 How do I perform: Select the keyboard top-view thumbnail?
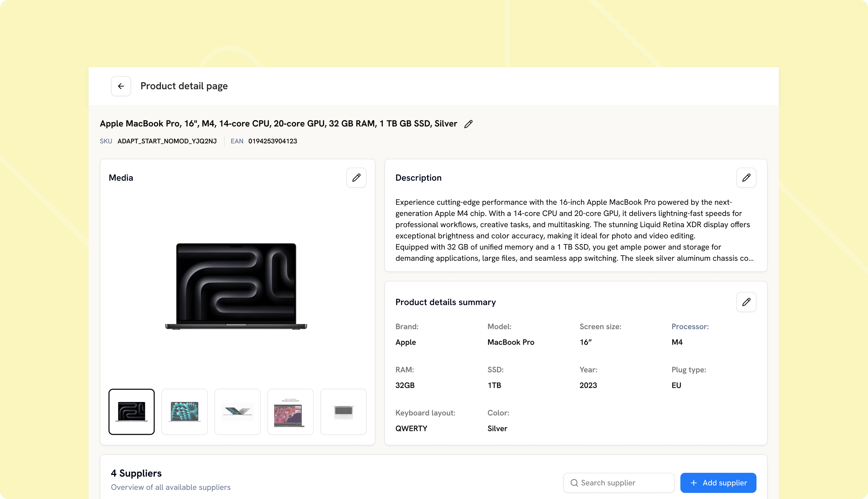coord(344,412)
